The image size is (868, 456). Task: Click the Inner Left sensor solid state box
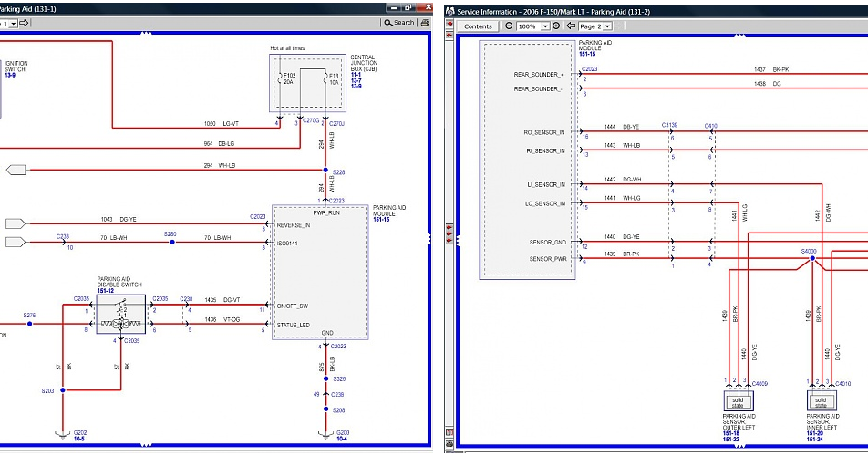point(821,400)
